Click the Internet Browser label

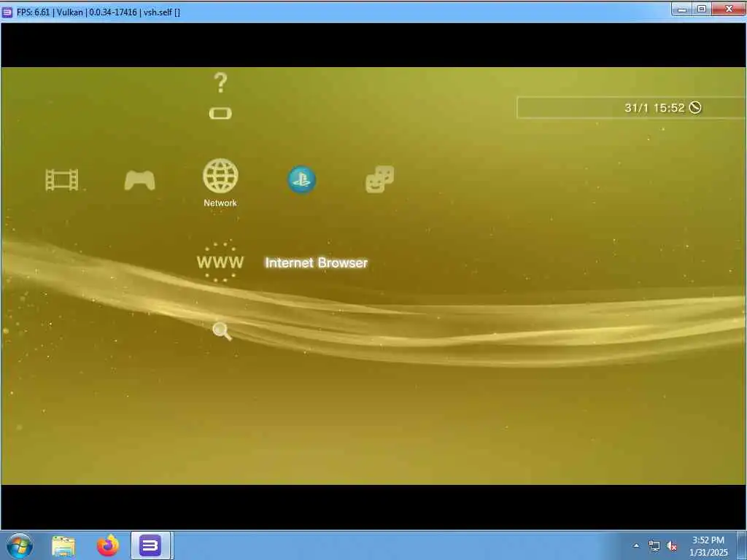point(317,262)
